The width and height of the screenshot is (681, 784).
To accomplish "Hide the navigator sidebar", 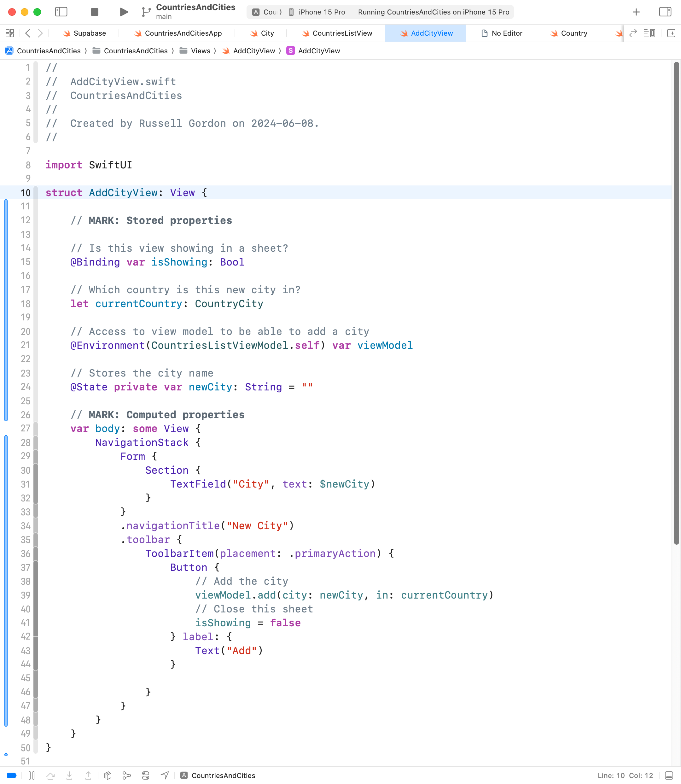I will 61,12.
